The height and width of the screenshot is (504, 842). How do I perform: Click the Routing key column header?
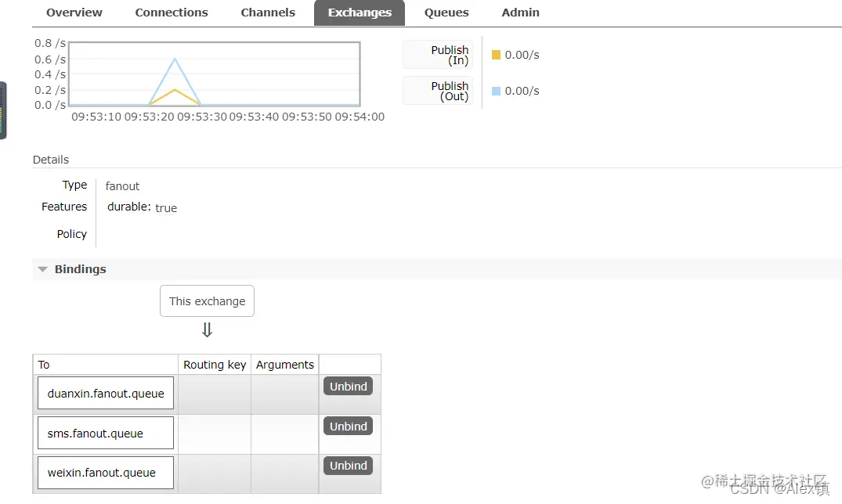[x=215, y=365]
